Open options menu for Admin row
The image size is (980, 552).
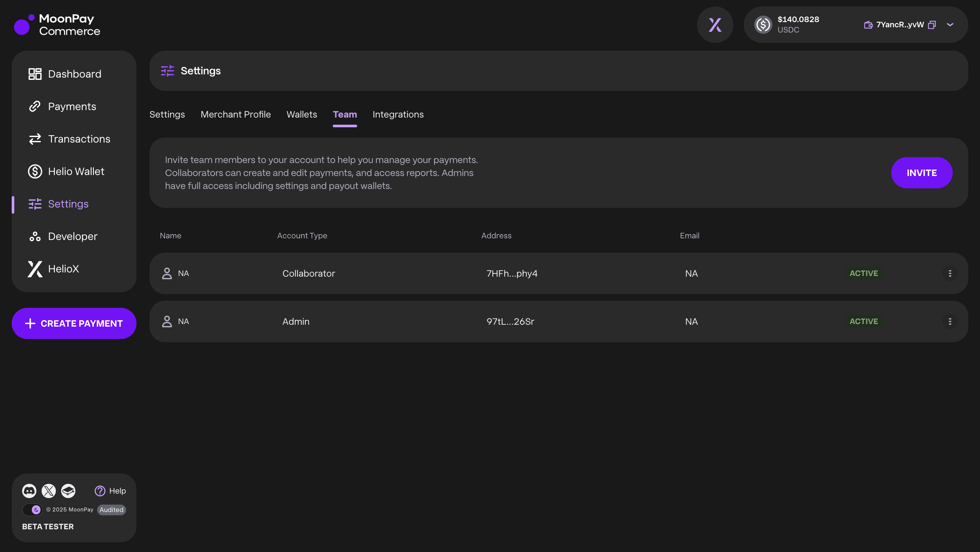click(949, 321)
